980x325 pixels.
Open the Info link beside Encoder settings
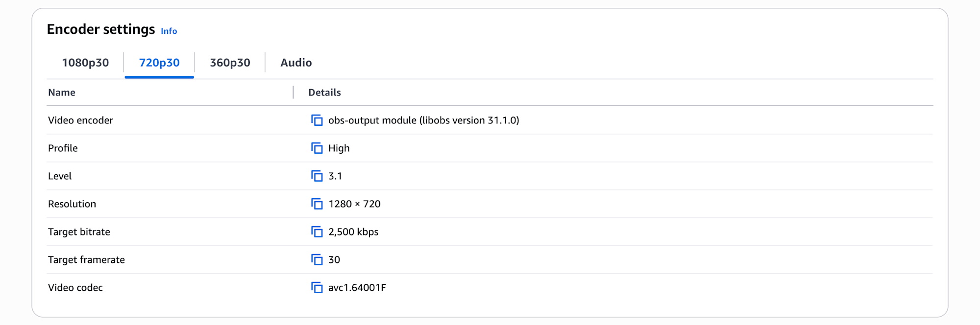169,31
